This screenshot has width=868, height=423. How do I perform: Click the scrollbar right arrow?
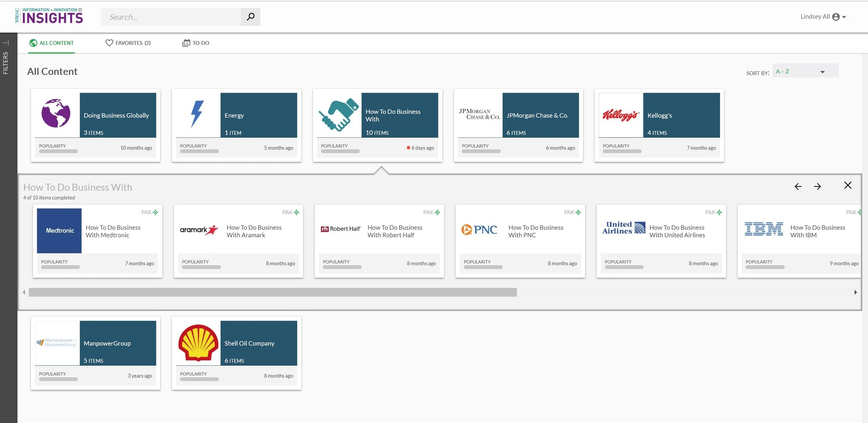click(856, 292)
